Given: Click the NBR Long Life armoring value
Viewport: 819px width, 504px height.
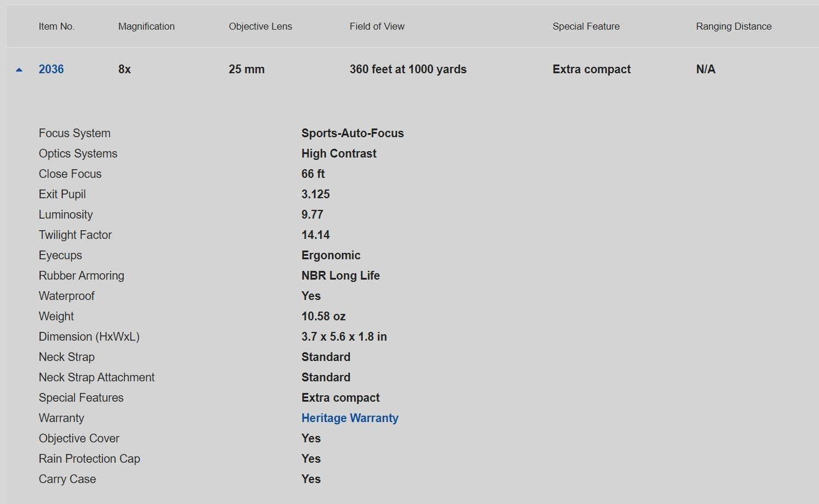Looking at the screenshot, I should [340, 276].
